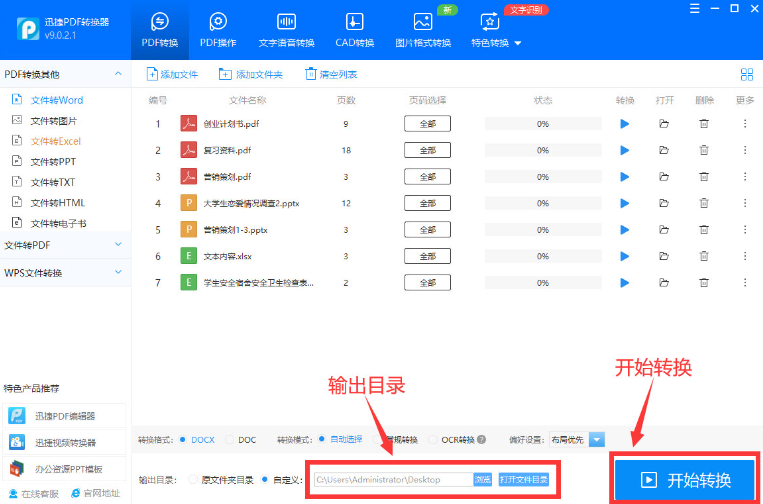Image resolution: width=763 pixels, height=504 pixels.
Task: Open the main hamburger menu icon
Action: [695, 9]
